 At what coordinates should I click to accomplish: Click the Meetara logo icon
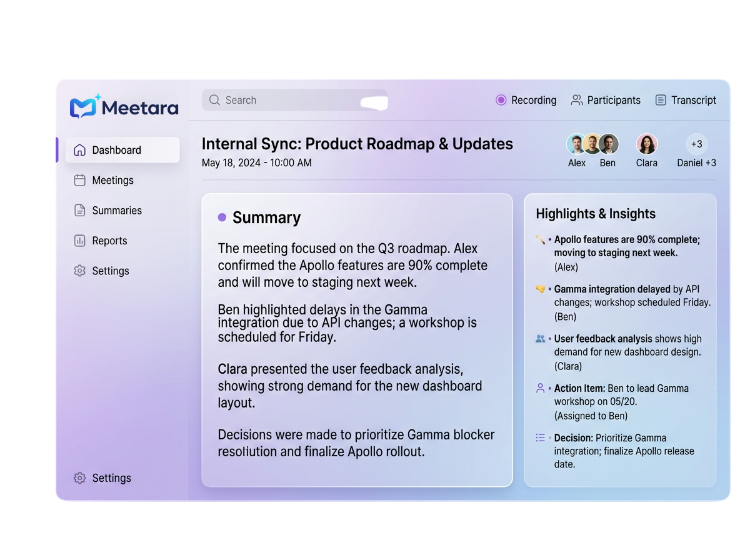[x=84, y=107]
